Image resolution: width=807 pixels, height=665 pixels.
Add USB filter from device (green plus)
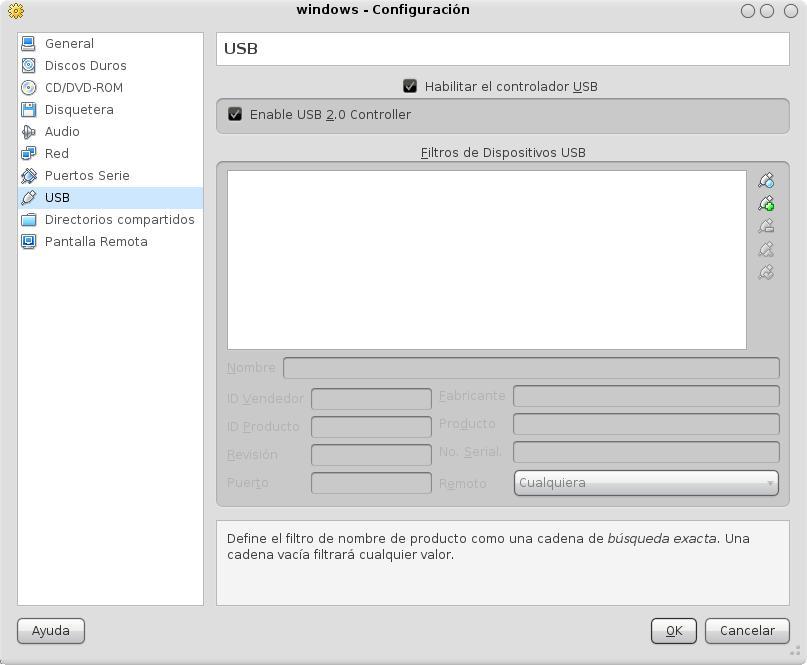766,203
